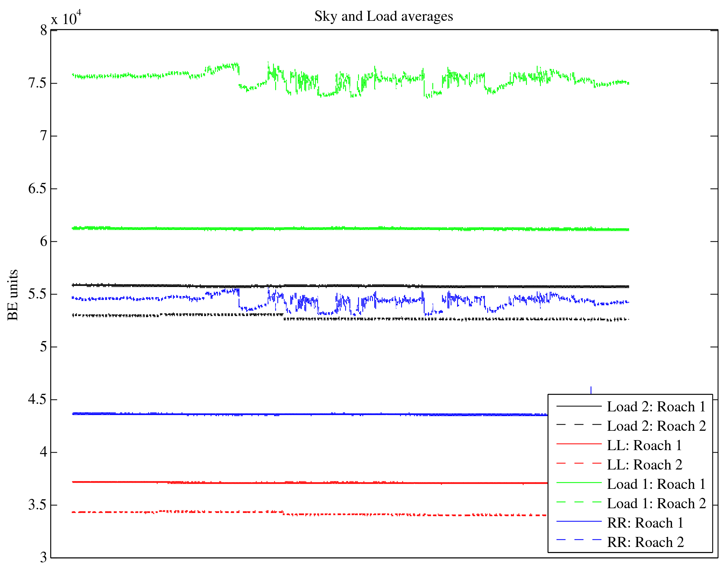Click the 6.5 y-axis tick label
The width and height of the screenshot is (728, 571).
[x=38, y=189]
